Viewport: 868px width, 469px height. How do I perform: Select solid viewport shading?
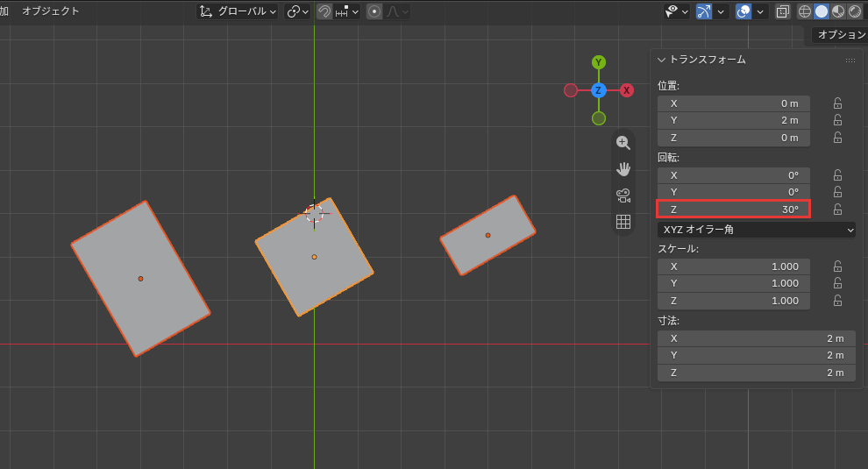822,11
